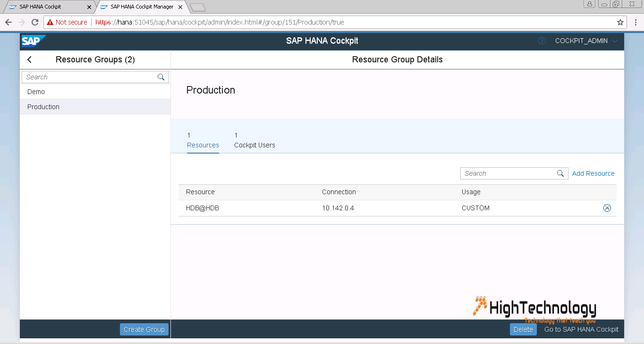Click the SAP logo in header
Viewport: 644px width, 344px height.
(x=33, y=41)
